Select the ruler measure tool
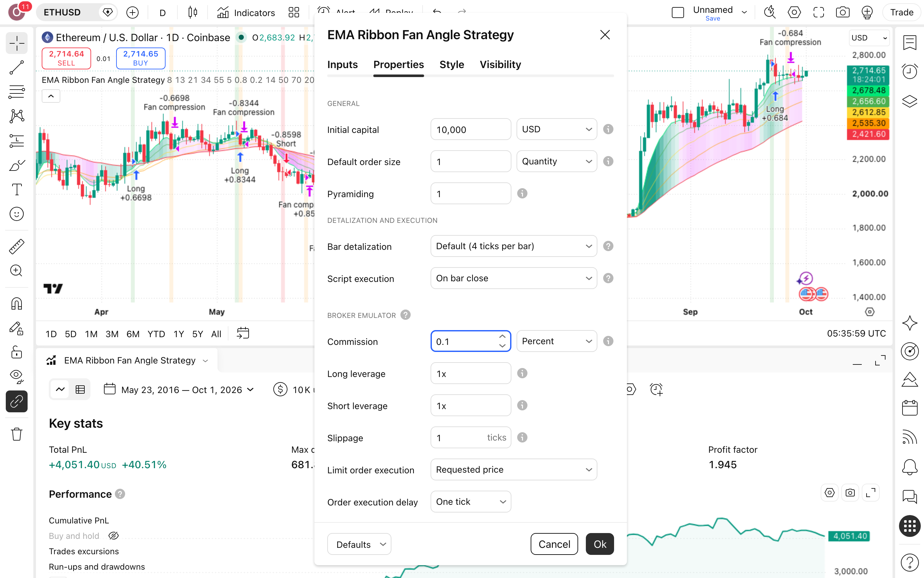924x578 pixels. [16, 247]
